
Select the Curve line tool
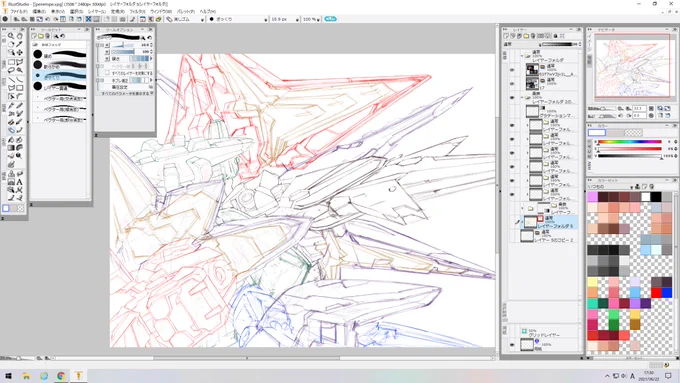tap(20, 80)
